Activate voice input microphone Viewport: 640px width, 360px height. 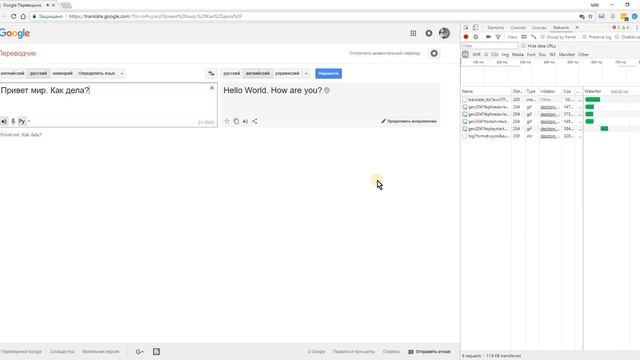(13, 121)
